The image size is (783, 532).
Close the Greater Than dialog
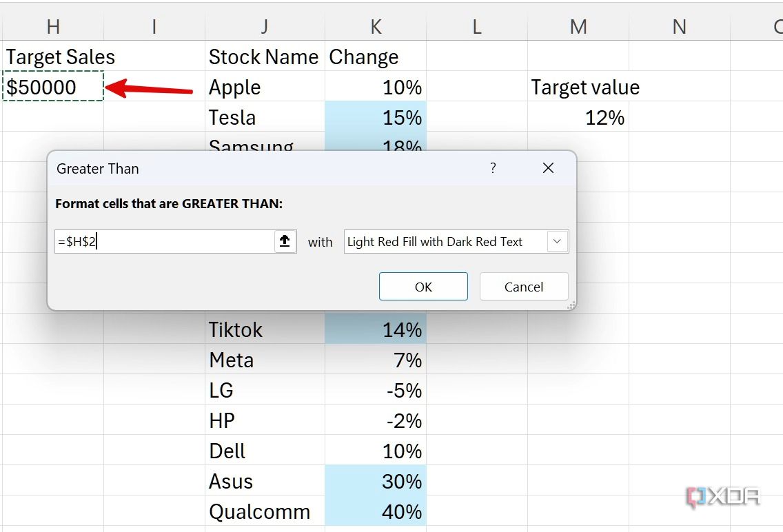548,167
